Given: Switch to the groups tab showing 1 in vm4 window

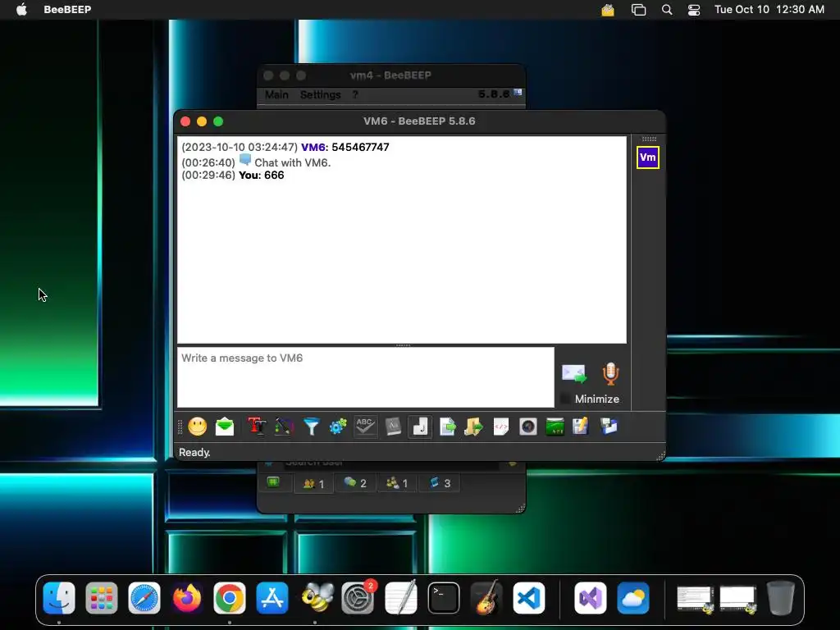Looking at the screenshot, I should coord(397,483).
